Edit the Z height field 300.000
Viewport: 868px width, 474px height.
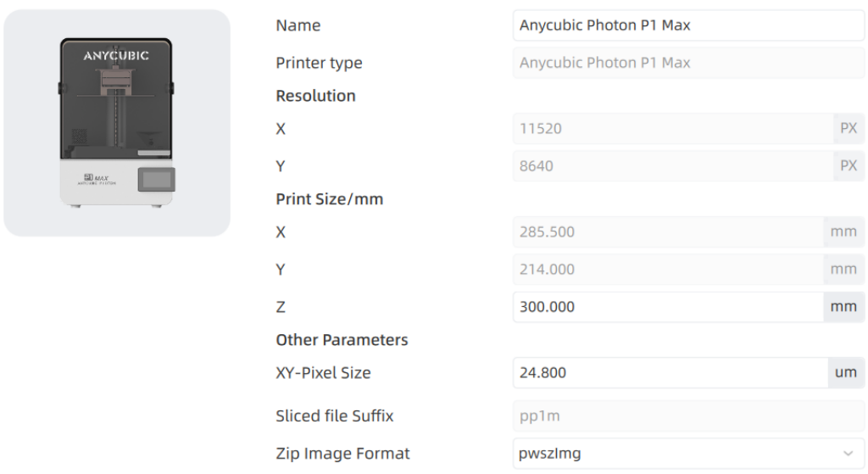point(668,307)
